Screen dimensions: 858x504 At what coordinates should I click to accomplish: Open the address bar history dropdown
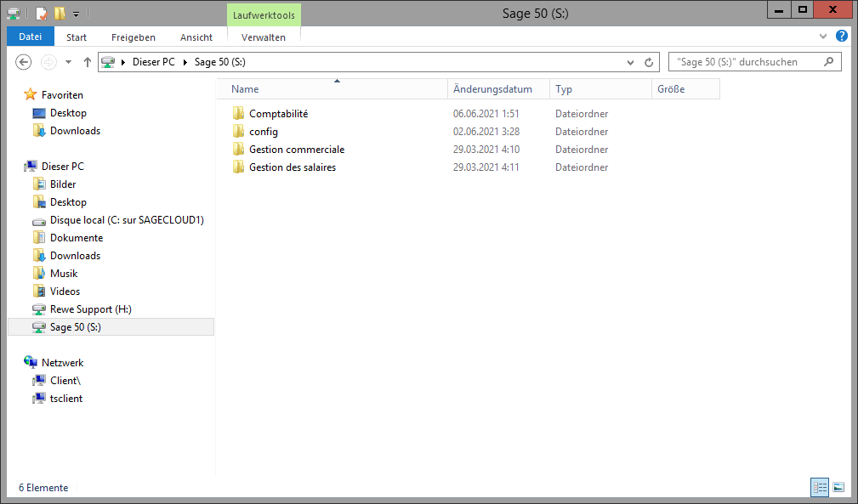(630, 62)
